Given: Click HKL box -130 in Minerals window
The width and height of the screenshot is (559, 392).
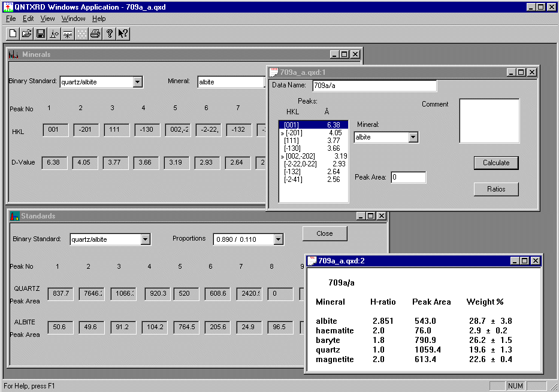Looking at the screenshot, I should 147,130.
